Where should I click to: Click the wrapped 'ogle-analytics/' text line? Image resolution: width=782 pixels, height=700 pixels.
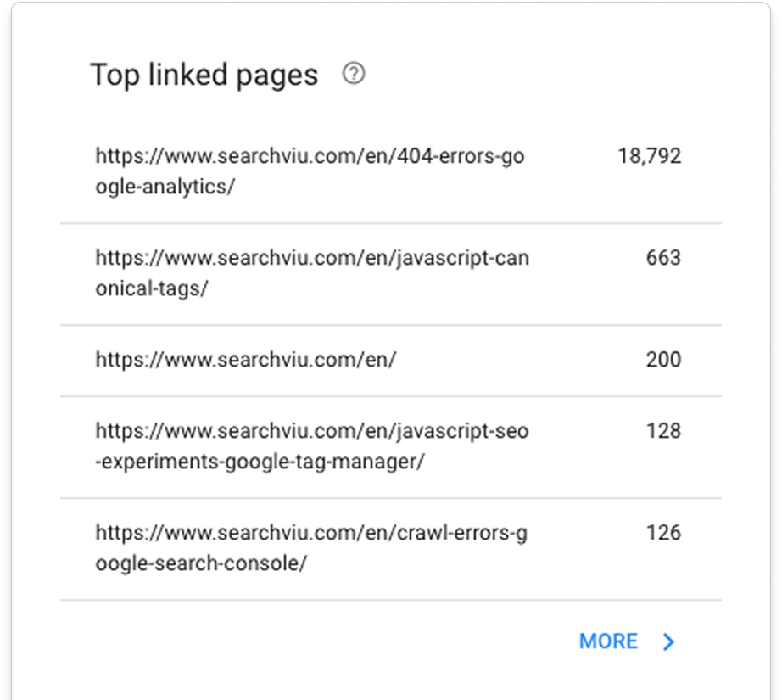165,187
